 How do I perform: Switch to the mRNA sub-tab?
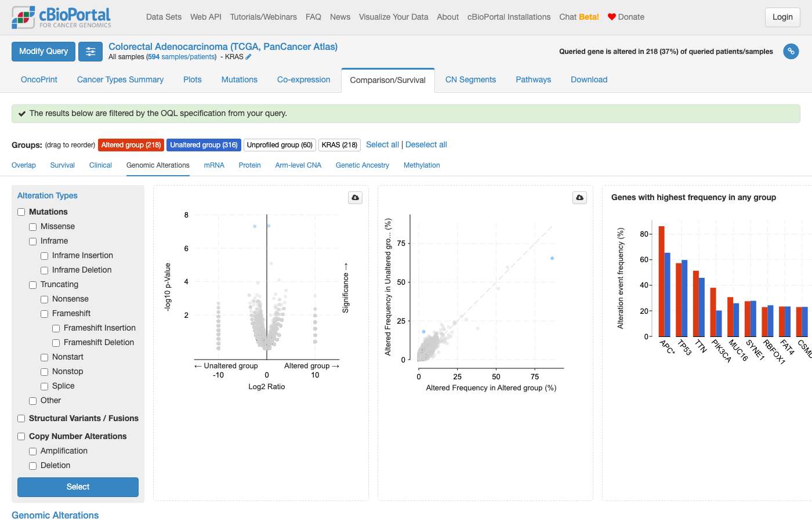(x=214, y=165)
